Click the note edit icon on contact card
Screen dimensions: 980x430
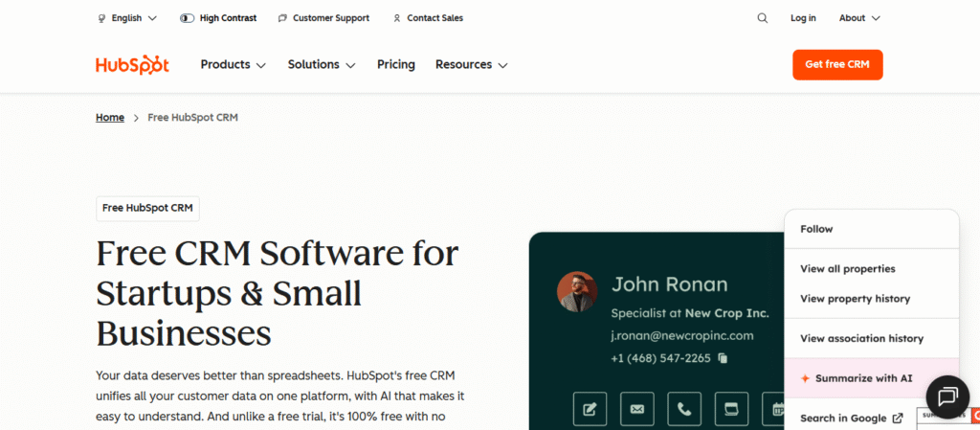coord(590,409)
